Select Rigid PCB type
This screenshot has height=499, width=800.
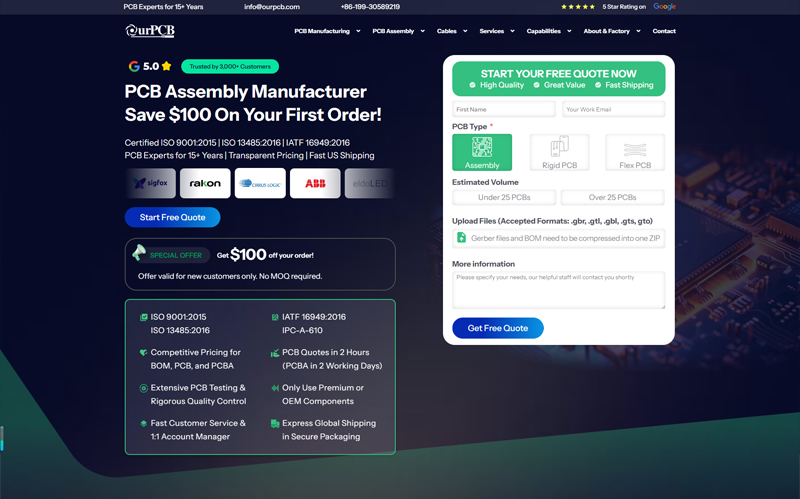559,152
